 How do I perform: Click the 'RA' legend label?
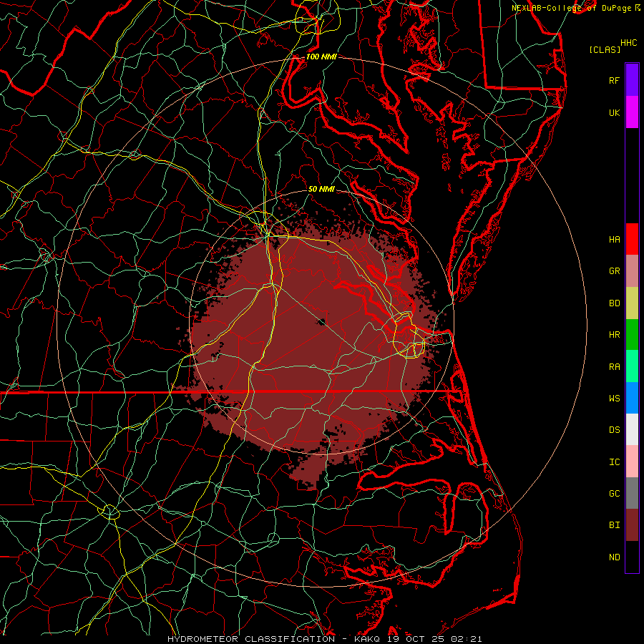pyautogui.click(x=615, y=367)
